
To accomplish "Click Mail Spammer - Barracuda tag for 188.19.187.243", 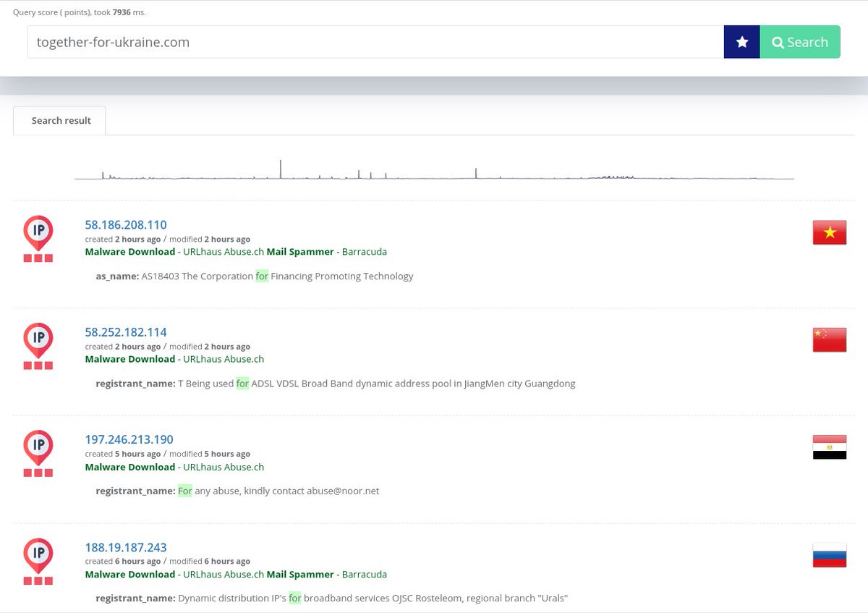I will point(327,574).
